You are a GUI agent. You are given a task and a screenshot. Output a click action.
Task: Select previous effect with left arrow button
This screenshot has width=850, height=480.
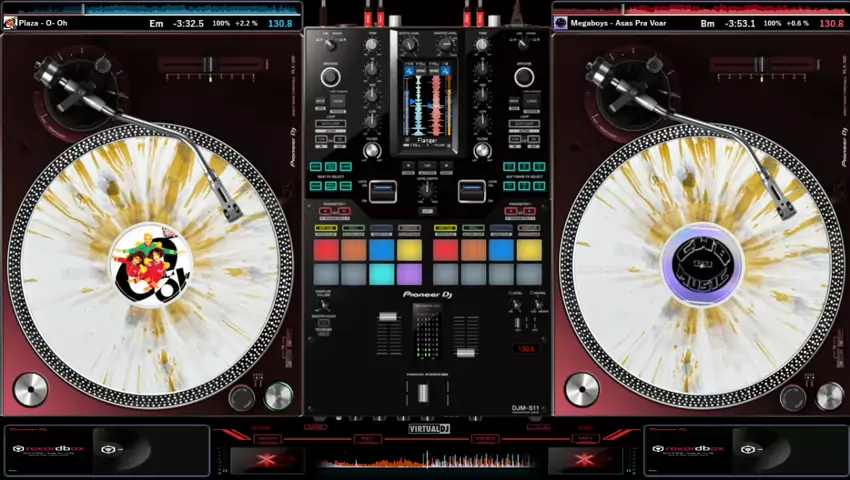(408, 165)
